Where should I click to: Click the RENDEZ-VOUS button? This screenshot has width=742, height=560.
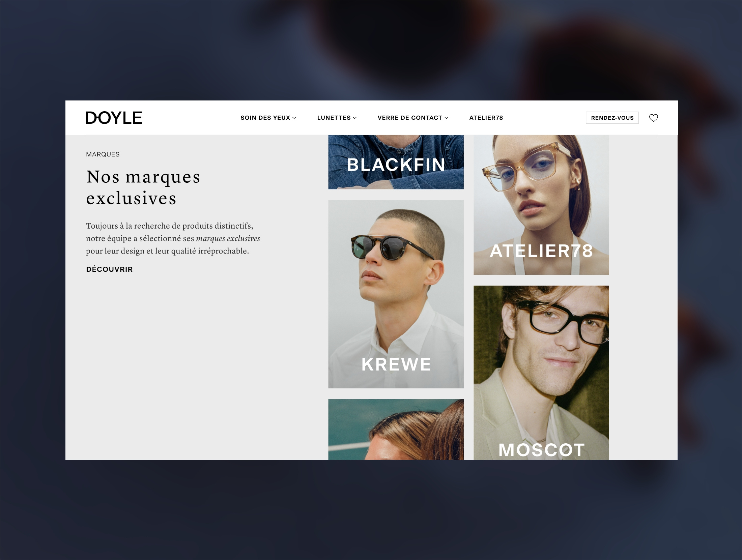(612, 118)
